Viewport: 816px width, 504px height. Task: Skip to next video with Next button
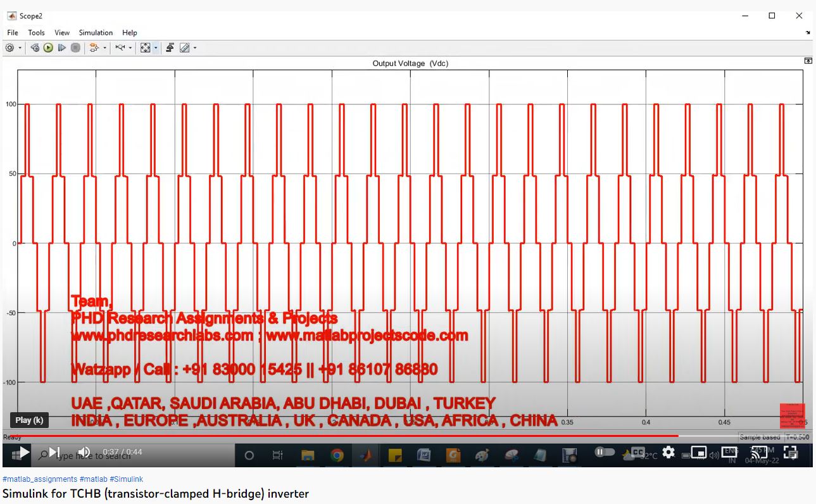click(54, 453)
